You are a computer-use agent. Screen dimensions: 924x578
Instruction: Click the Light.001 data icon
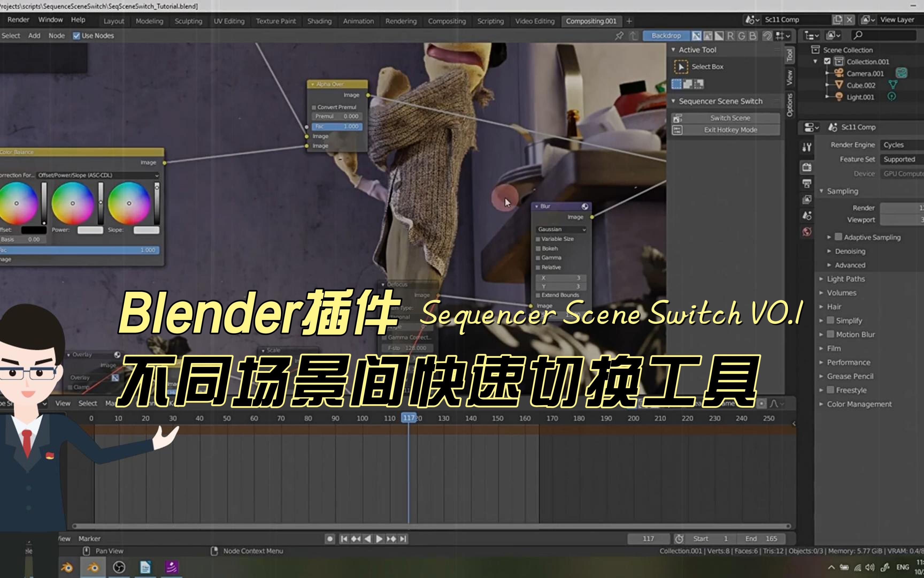pyautogui.click(x=892, y=97)
